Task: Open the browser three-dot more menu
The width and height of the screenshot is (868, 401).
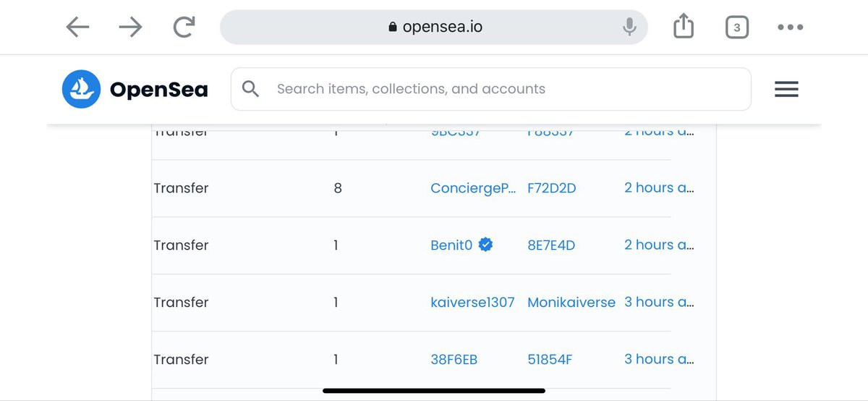Action: (790, 28)
